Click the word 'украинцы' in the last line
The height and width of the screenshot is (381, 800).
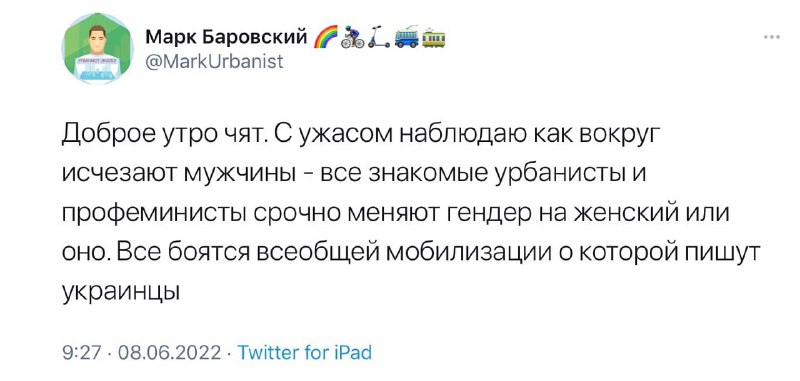pyautogui.click(x=121, y=291)
